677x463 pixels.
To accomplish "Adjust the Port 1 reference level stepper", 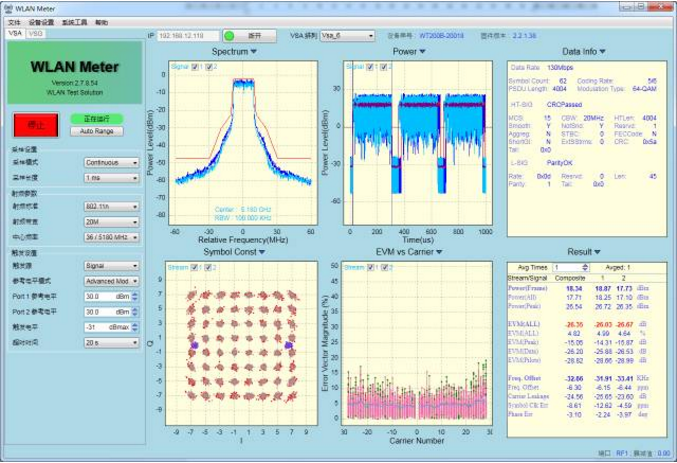I will click(x=135, y=297).
